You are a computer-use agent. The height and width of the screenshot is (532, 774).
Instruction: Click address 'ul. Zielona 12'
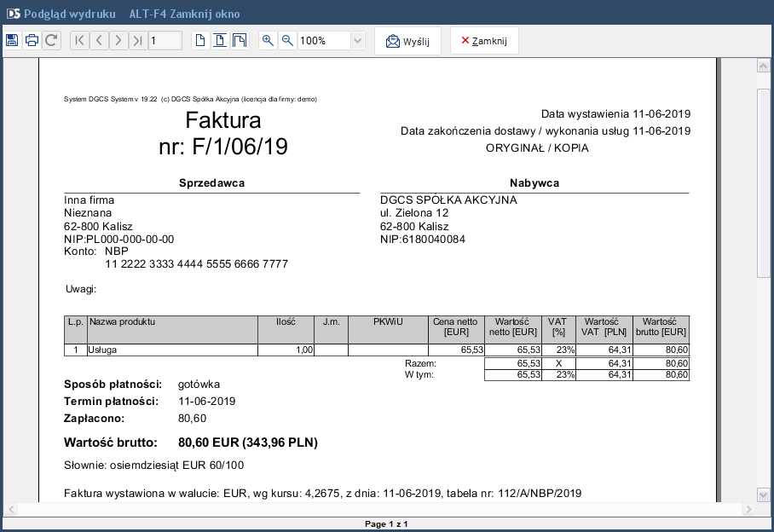click(414, 213)
